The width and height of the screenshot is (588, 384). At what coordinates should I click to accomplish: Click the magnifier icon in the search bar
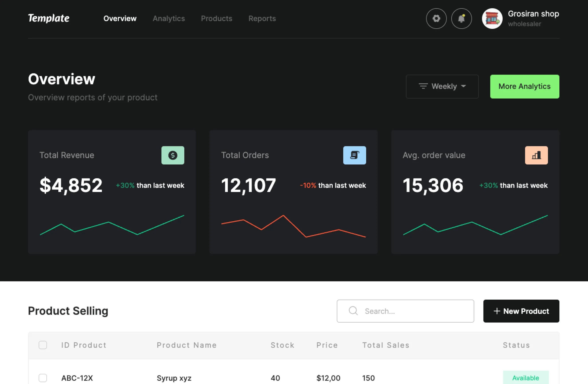pos(353,311)
